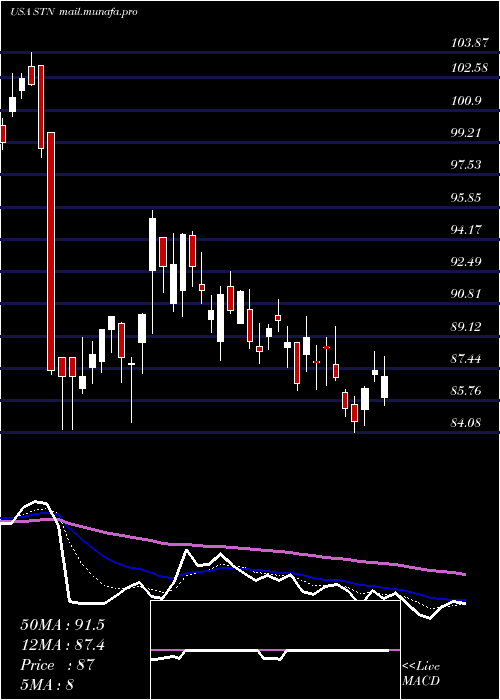Click the 102.58 price label

[469, 69]
